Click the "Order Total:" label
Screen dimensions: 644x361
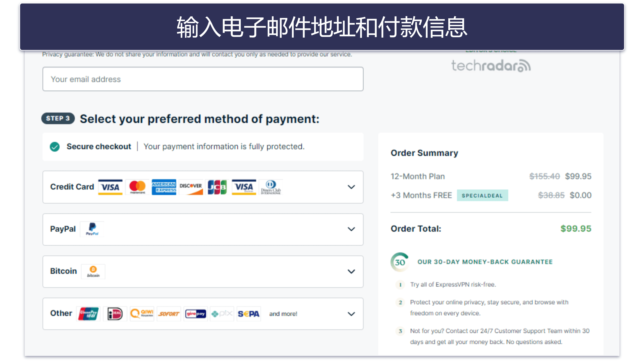click(416, 229)
